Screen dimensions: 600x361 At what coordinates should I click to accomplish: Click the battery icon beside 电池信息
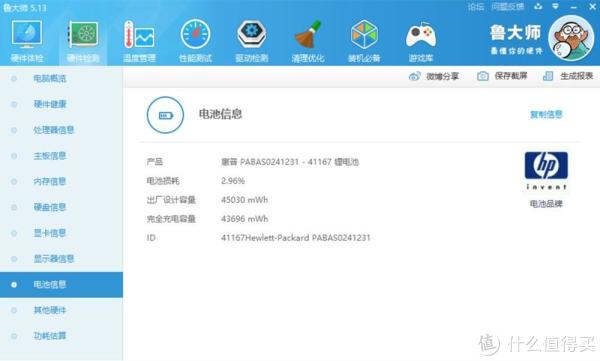tap(165, 115)
